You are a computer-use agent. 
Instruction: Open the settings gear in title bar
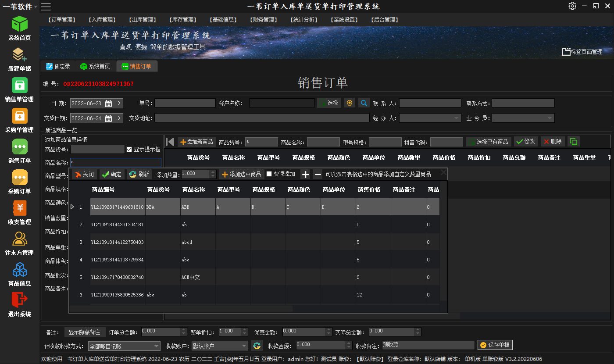tap(572, 6)
